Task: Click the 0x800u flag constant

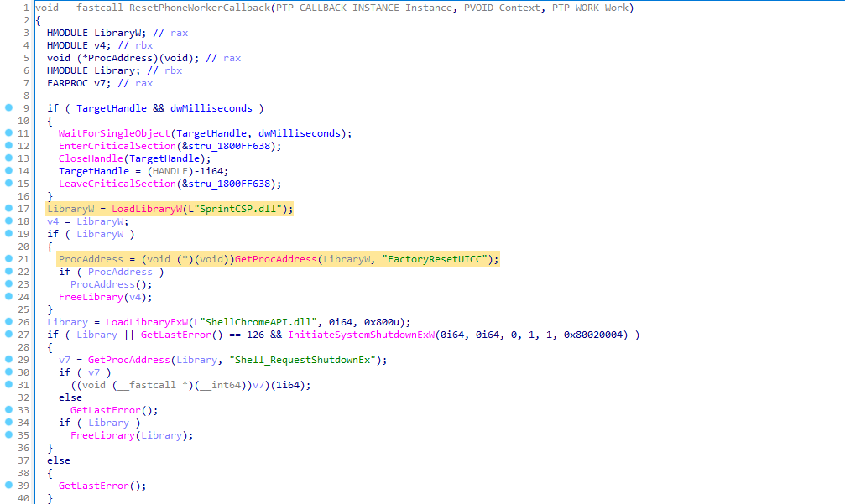Action: [382, 322]
